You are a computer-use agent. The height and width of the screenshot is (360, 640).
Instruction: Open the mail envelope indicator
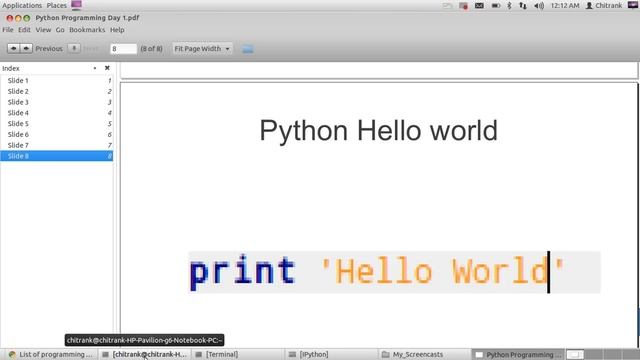[479, 6]
